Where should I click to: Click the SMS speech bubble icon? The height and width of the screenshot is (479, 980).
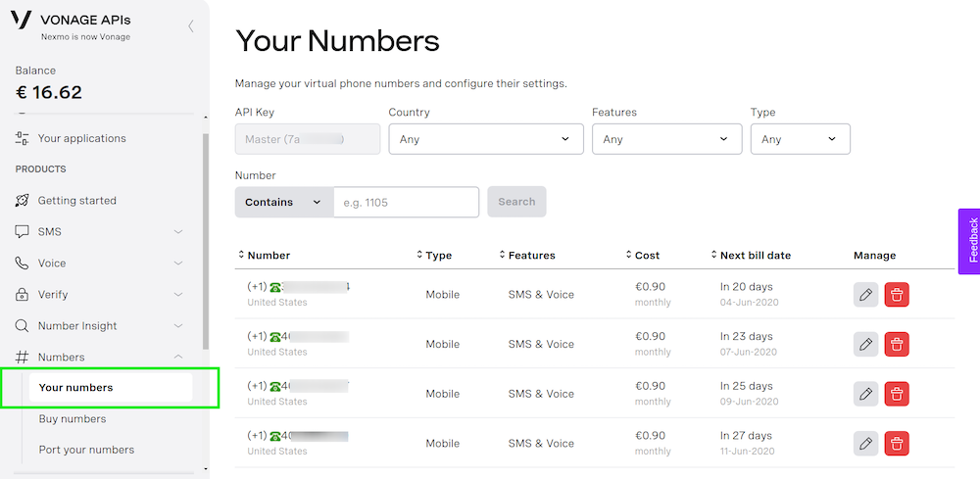point(22,232)
